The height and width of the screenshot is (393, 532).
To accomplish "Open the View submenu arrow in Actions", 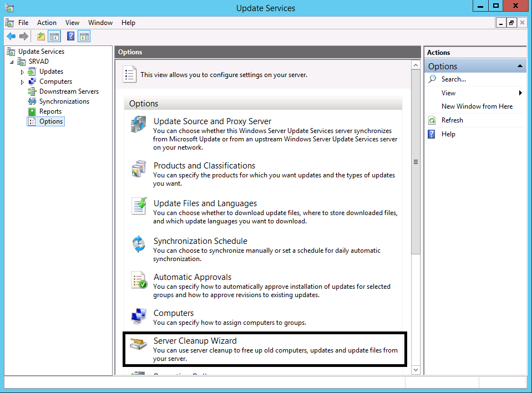I will pyautogui.click(x=520, y=93).
